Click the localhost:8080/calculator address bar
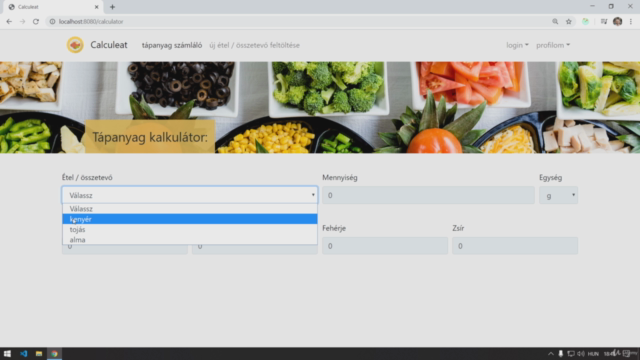 [x=91, y=22]
